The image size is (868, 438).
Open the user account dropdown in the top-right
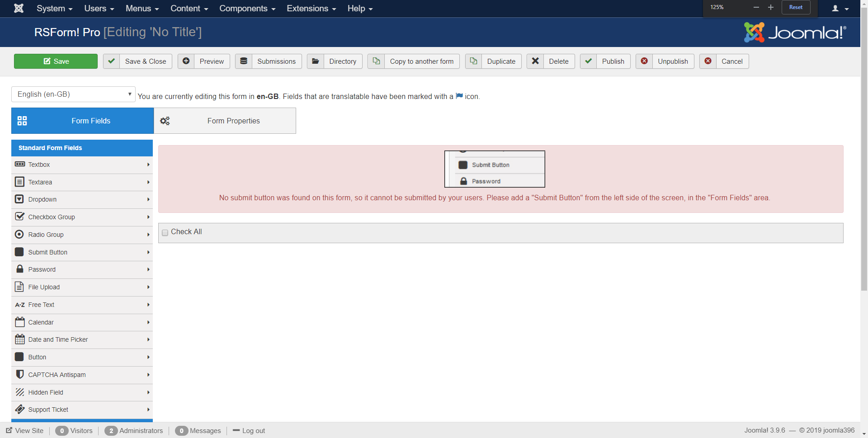(x=840, y=9)
